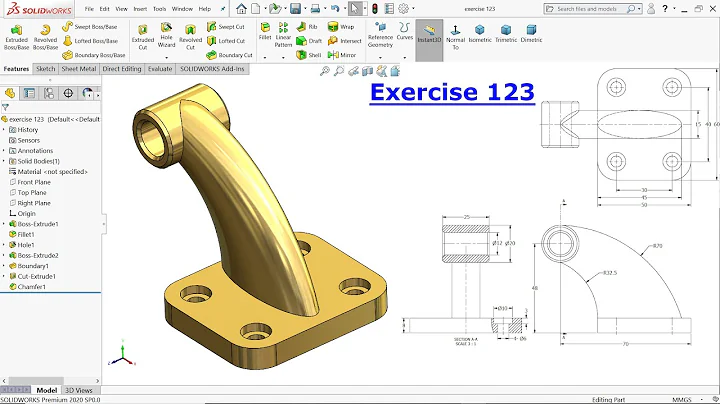Expand the Boss-Extrude1 feature node
This screenshot has width=720, height=404.
click(x=4, y=224)
